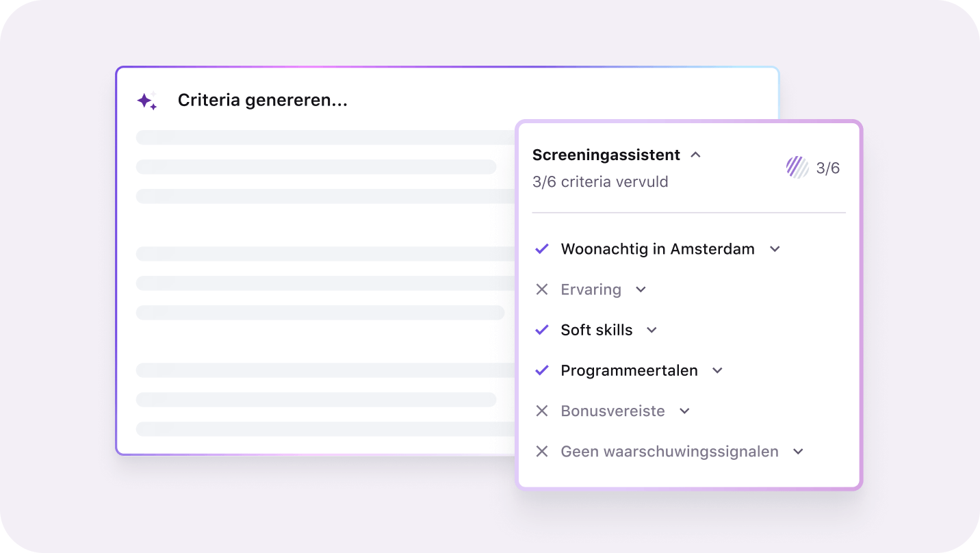Click the checkmark beside Programmeertalen
The height and width of the screenshot is (553, 980).
pyautogui.click(x=541, y=370)
